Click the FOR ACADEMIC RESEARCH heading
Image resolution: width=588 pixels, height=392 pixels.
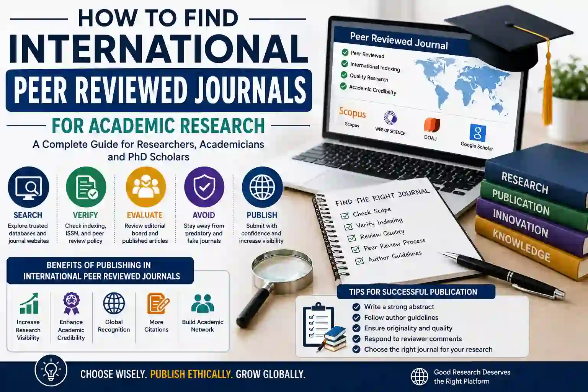[158, 126]
